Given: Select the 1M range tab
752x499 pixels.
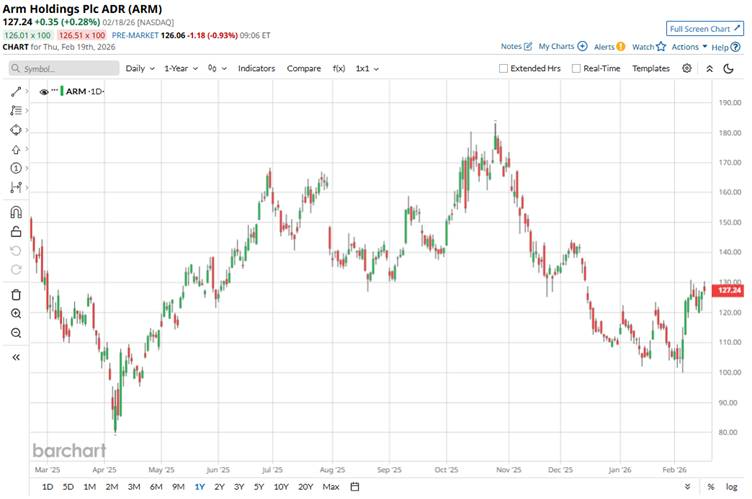Looking at the screenshot, I should click(90, 487).
